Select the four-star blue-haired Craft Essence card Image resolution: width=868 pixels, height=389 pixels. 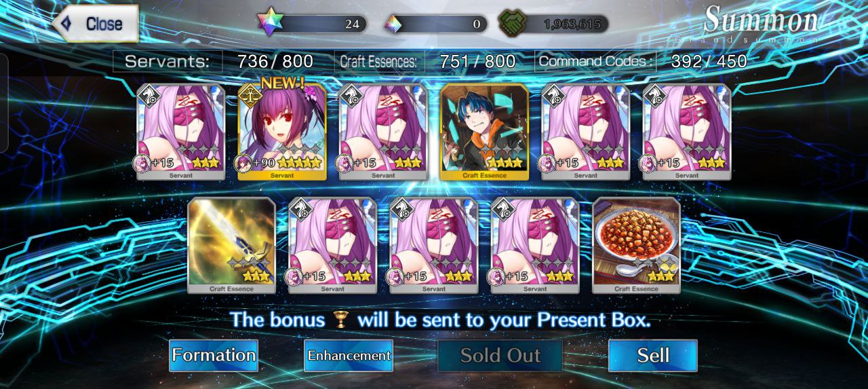(x=484, y=132)
